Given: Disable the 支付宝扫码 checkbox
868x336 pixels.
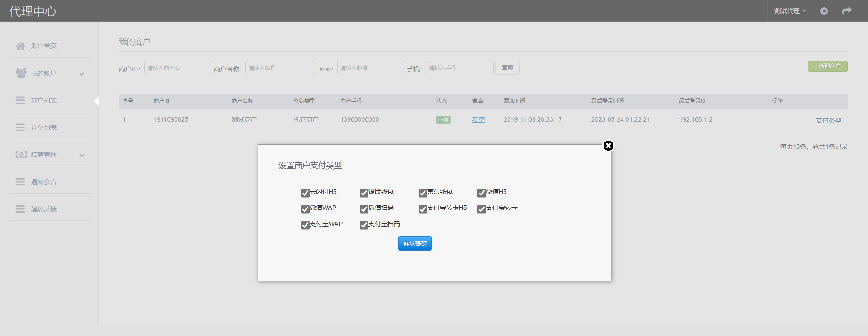Looking at the screenshot, I should point(364,225).
